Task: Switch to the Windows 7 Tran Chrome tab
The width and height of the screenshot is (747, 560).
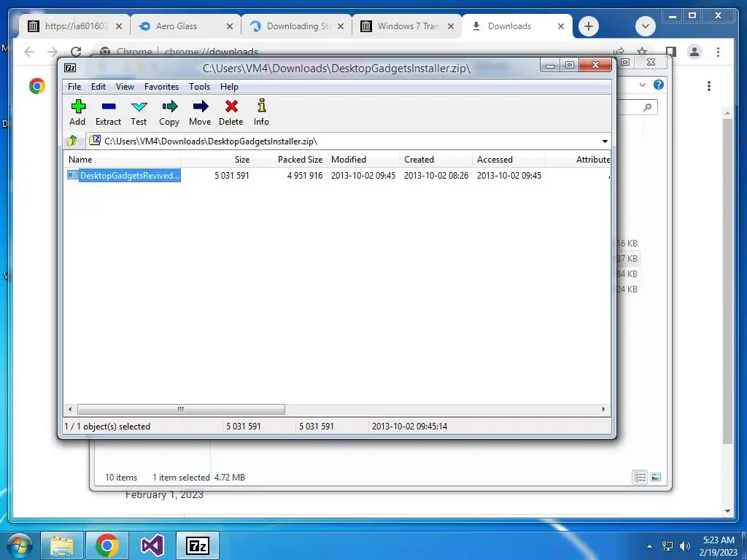Action: coord(407,26)
